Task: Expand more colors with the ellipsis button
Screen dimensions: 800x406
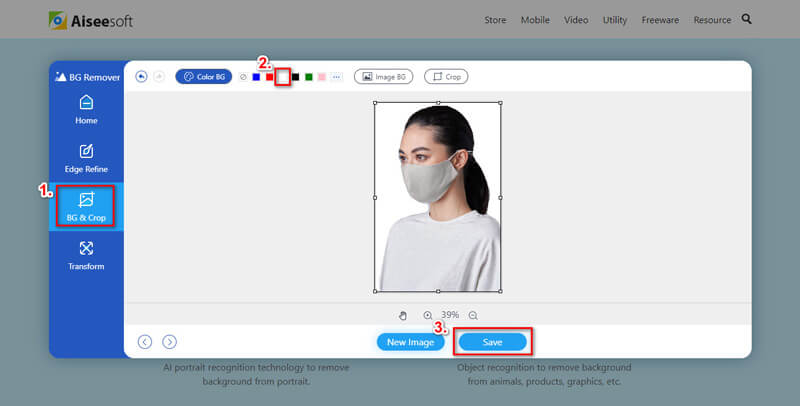Action: (x=336, y=77)
